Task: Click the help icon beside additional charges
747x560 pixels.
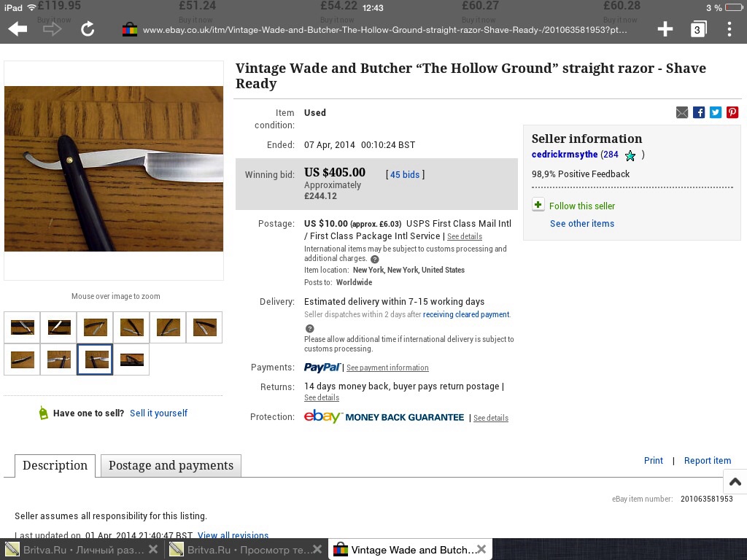Action: 375,260
